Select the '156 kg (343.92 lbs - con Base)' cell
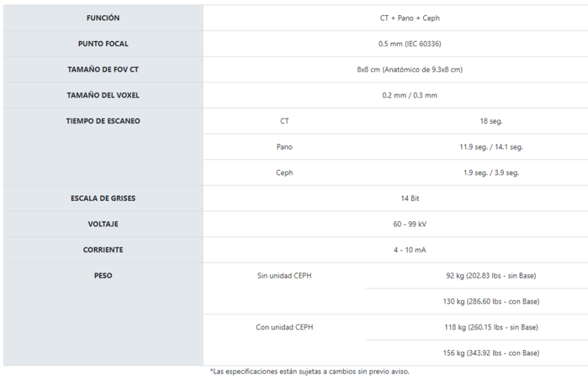Image resolution: width=588 pixels, height=381 pixels. [x=491, y=353]
